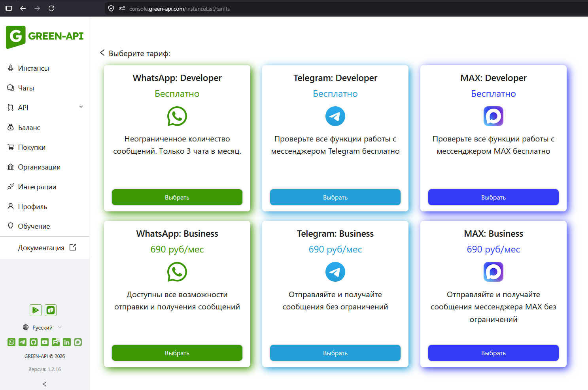Click the "MAX: Business" card title
Image resolution: width=588 pixels, height=390 pixels.
(493, 234)
